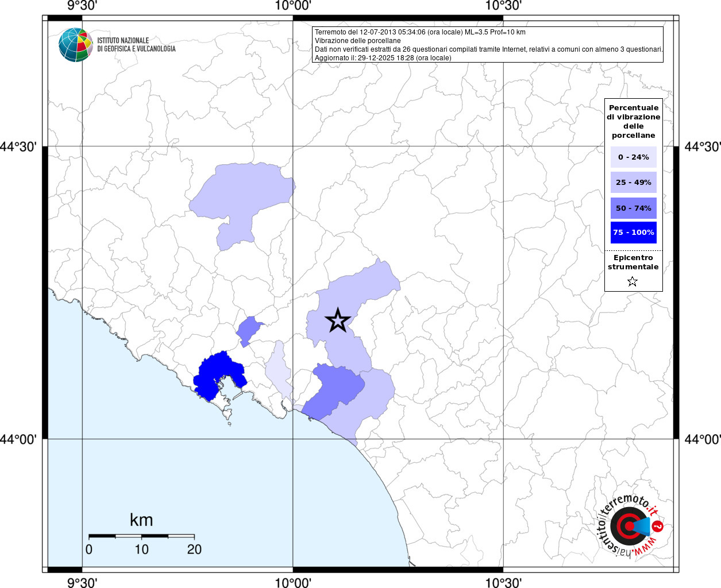The height and width of the screenshot is (588, 721).
Task: Click the legend title 'Percentuale di vibrazione'
Action: (x=634, y=121)
